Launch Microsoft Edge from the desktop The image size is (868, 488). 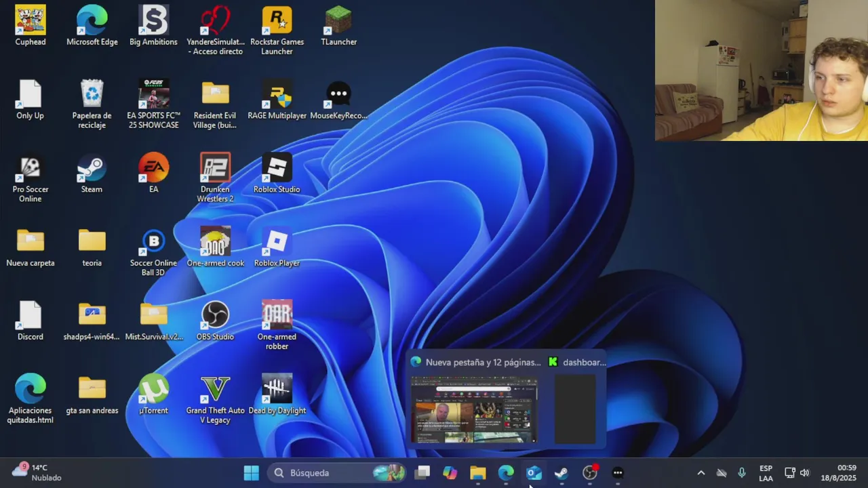(x=92, y=26)
